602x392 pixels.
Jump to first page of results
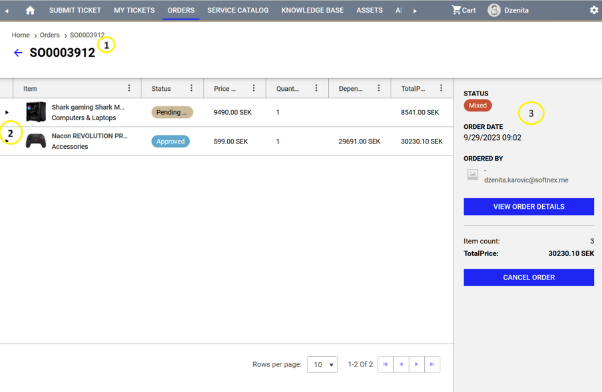[385, 364]
